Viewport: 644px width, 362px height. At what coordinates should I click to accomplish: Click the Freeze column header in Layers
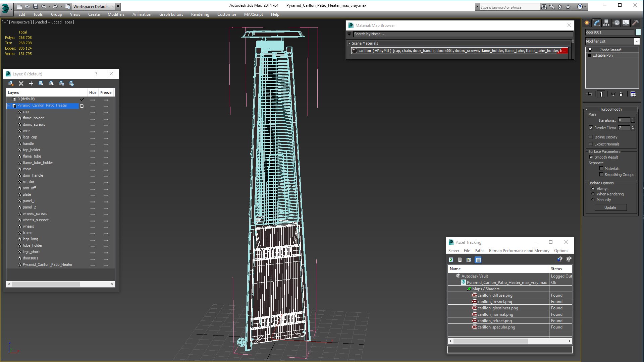[x=106, y=93]
